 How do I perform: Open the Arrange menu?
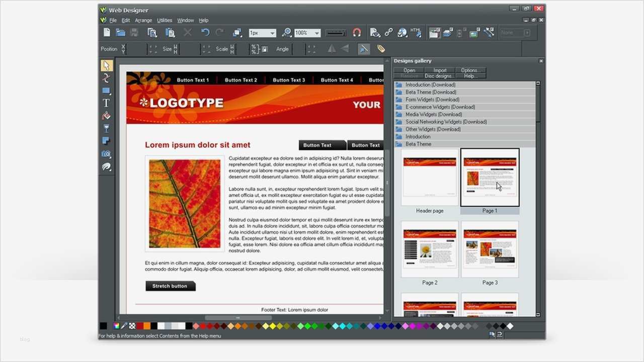[x=143, y=21]
